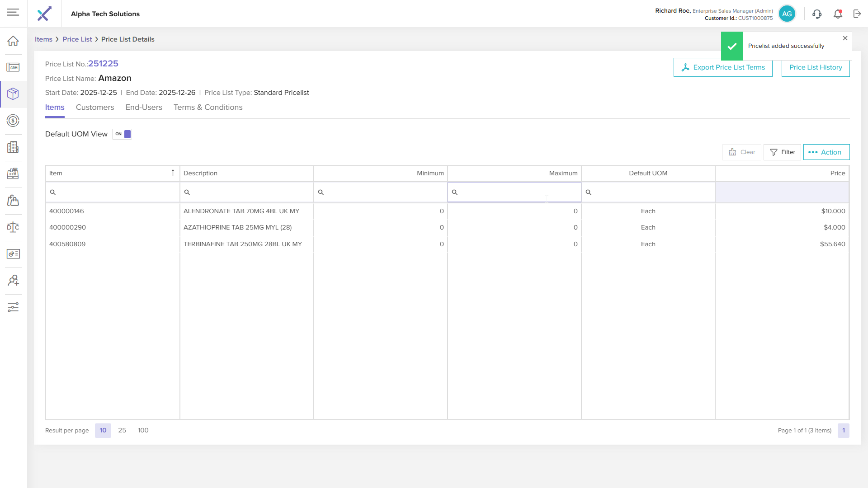Open settings sliders icon in sidebar
The height and width of the screenshot is (488, 868).
pos(13,307)
